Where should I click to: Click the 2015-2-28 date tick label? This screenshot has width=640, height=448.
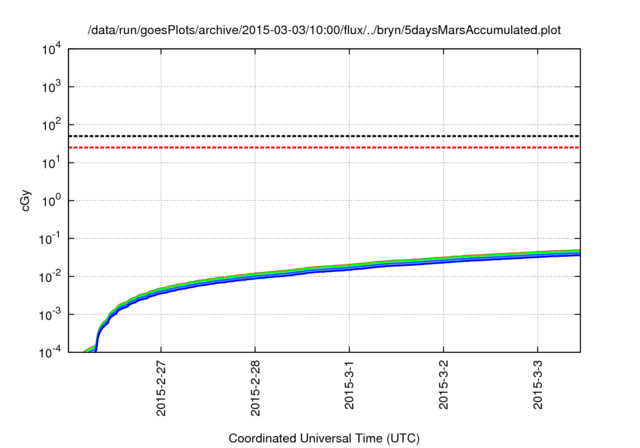click(x=256, y=388)
